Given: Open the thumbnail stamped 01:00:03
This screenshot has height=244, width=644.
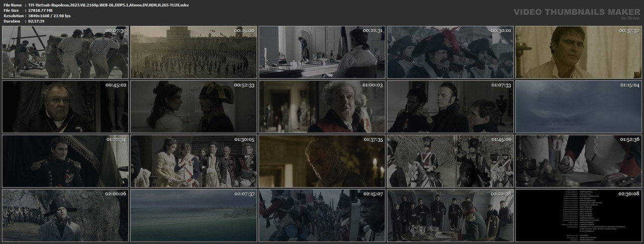Looking at the screenshot, I should point(322,106).
